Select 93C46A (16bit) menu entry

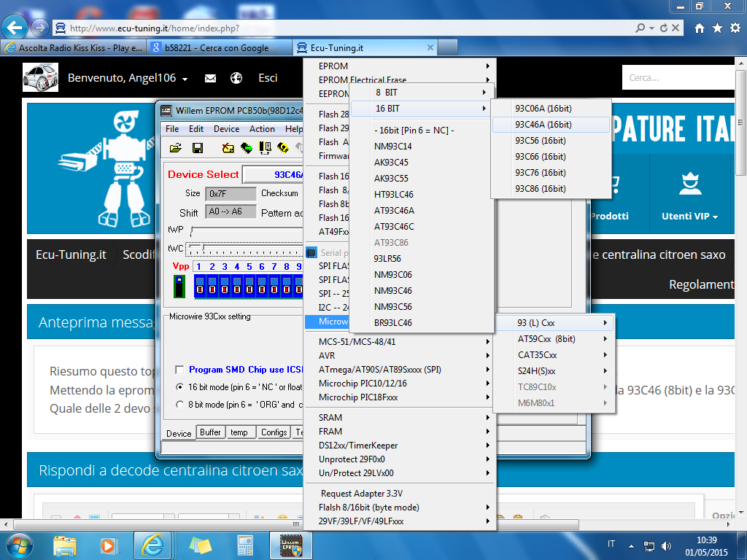(551, 125)
